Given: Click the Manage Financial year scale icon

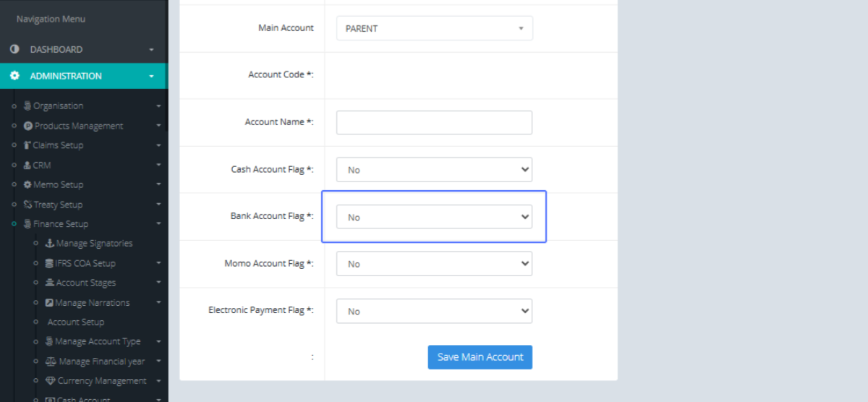Looking at the screenshot, I should (x=50, y=362).
